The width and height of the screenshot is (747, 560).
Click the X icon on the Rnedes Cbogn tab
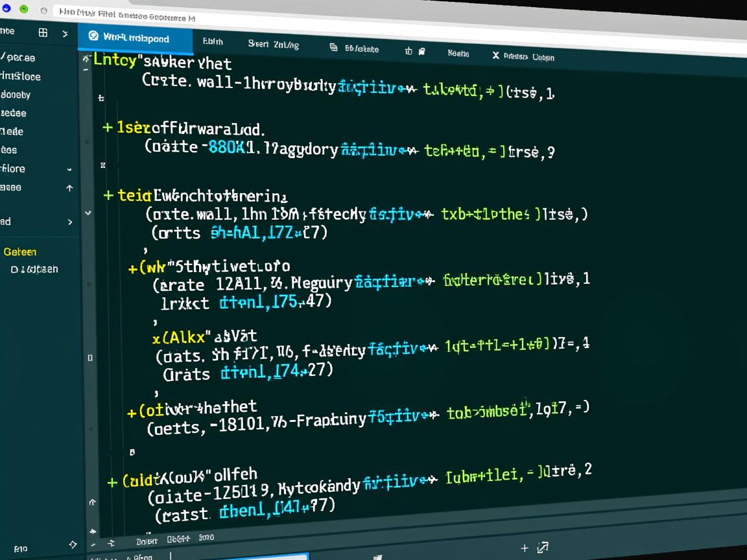pos(495,56)
